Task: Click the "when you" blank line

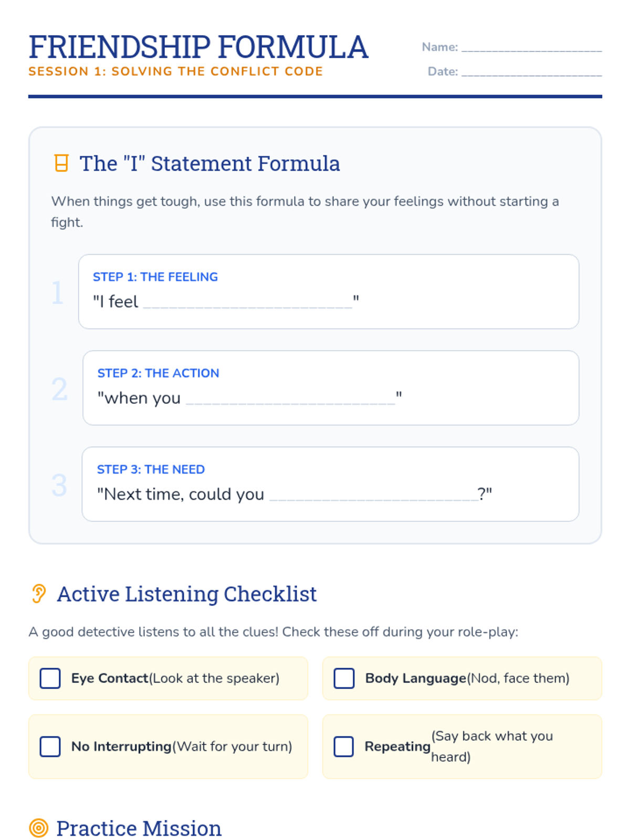Action: coord(290,400)
